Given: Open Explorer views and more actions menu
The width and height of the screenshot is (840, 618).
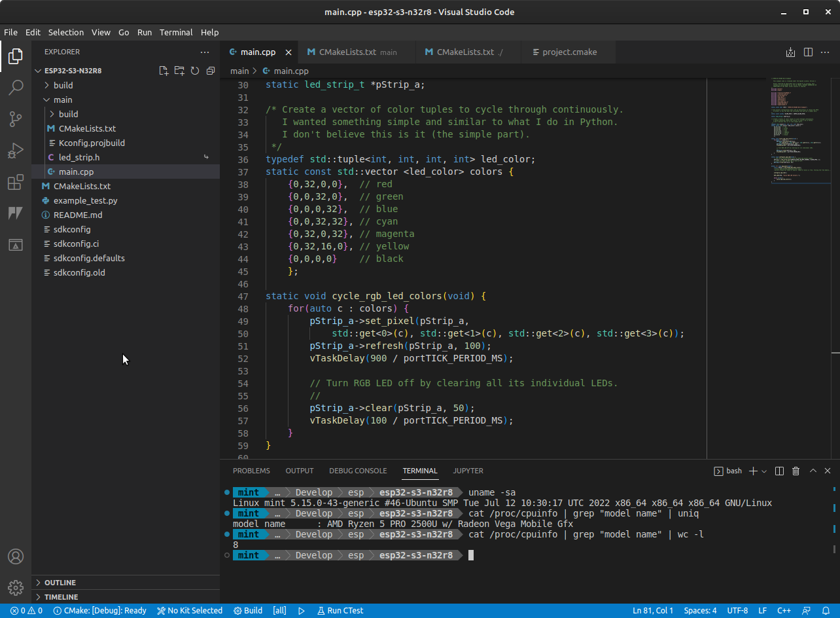Looking at the screenshot, I should [x=205, y=52].
